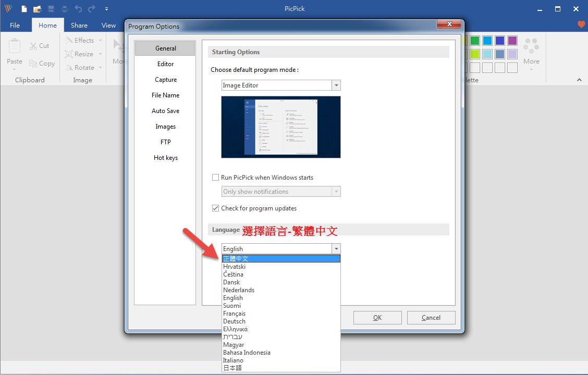Screen dimensions: 588x375
Task: Collapse the ribbon with the chevron
Action: tap(579, 80)
